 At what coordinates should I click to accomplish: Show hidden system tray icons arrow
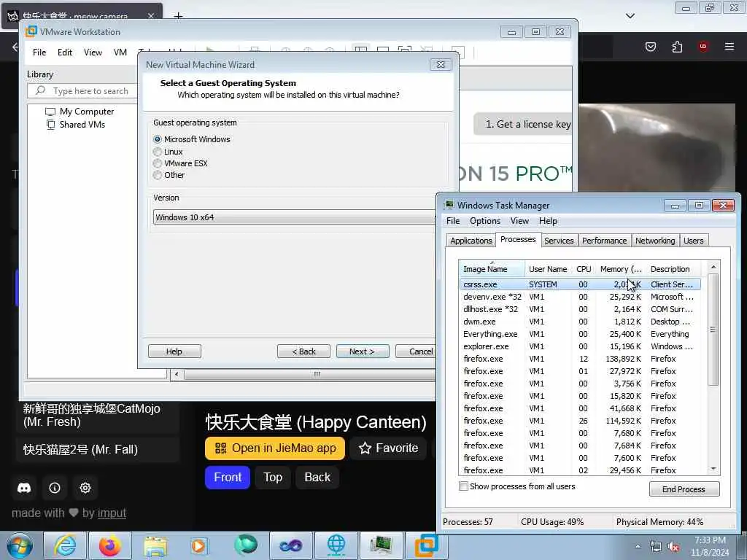click(638, 547)
